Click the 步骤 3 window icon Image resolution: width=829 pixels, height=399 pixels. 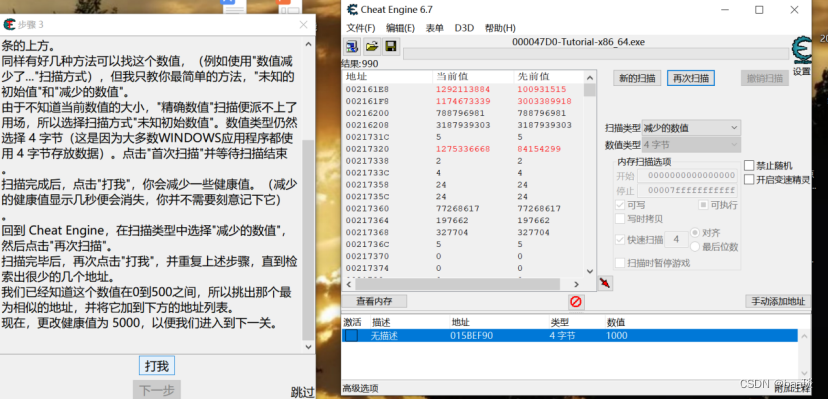[x=9, y=24]
